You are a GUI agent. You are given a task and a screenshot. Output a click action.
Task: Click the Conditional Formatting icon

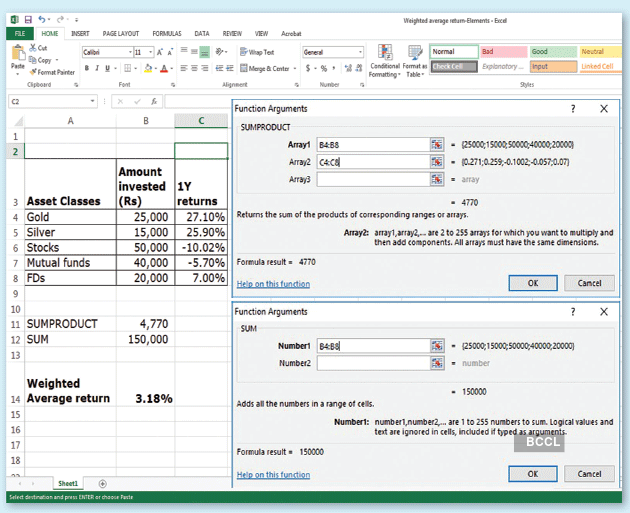click(384, 52)
